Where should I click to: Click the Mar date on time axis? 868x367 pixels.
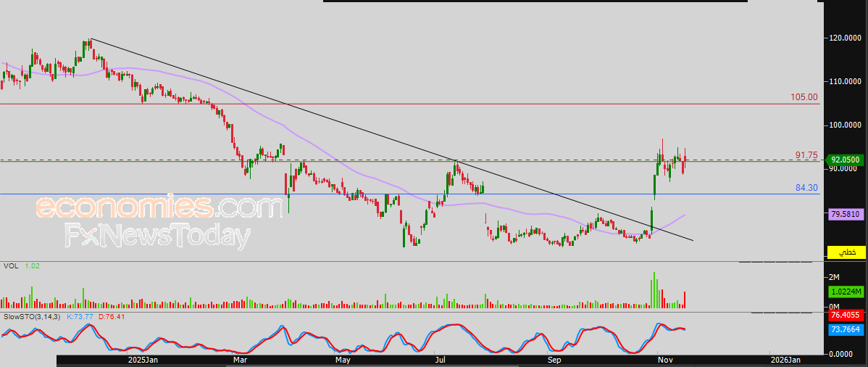[241, 360]
